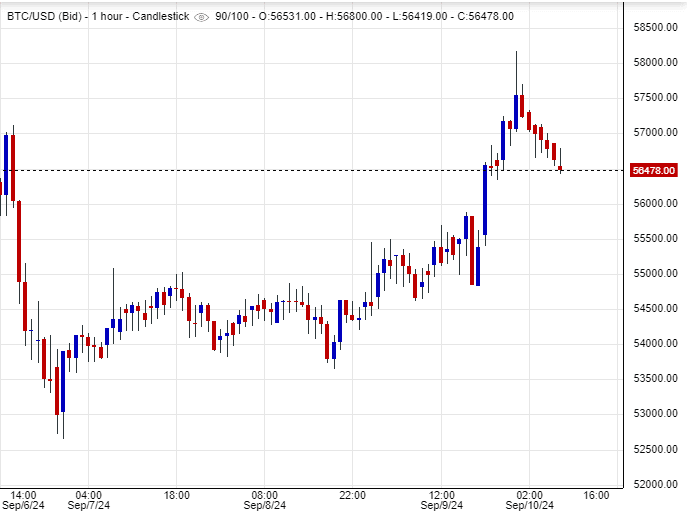Click the 90/100 bar counter in header
The height and width of the screenshot is (511, 687).
(233, 16)
